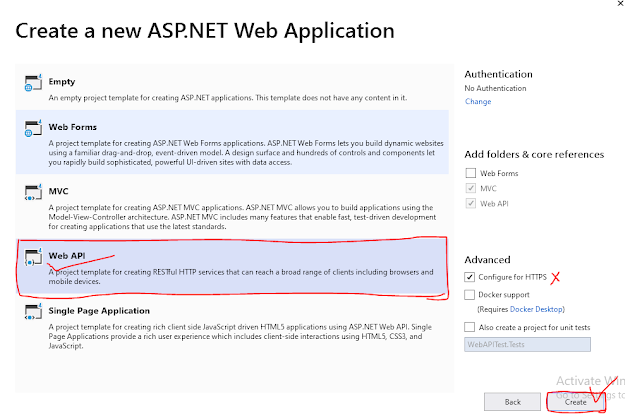Pick the Single Page Application title
The width and height of the screenshot is (625, 416).
coord(99,311)
